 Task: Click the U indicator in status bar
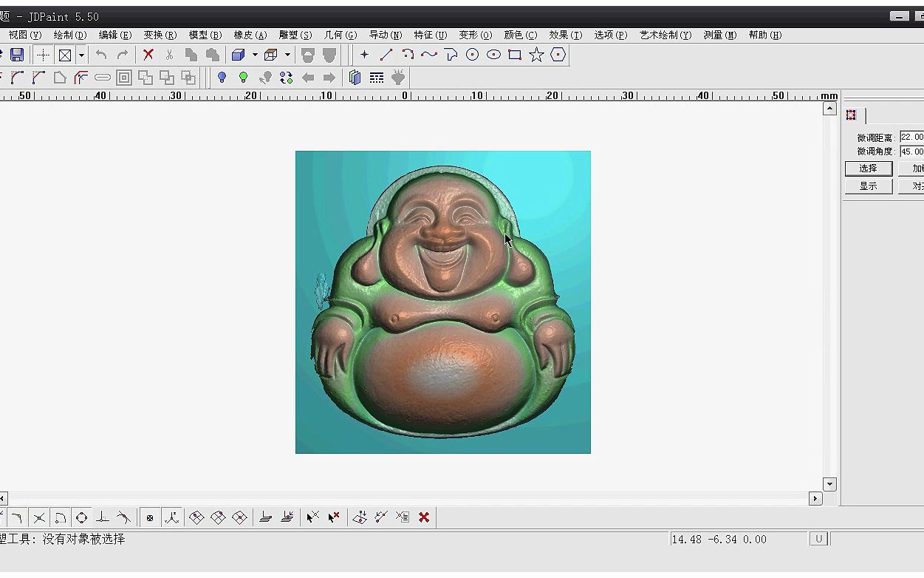(818, 539)
